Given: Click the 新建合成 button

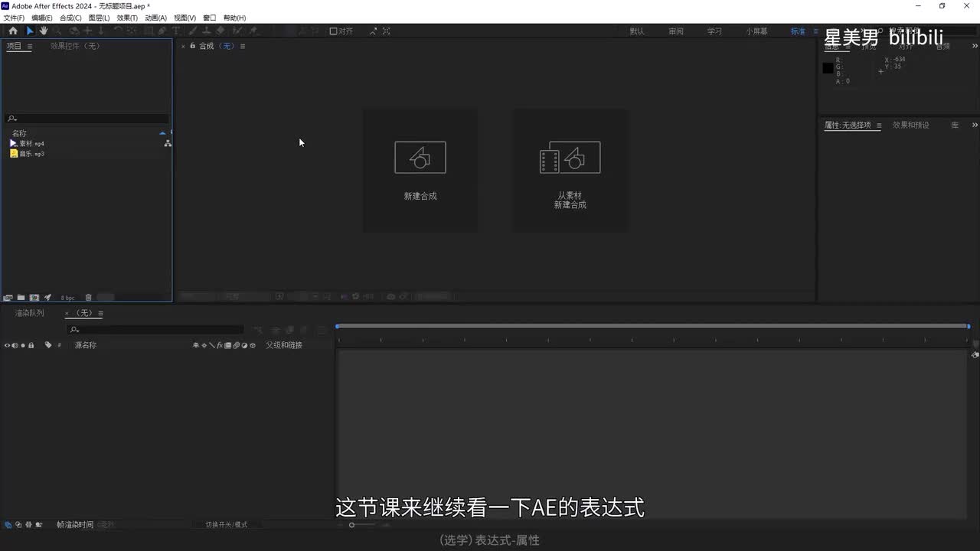Looking at the screenshot, I should (x=420, y=170).
